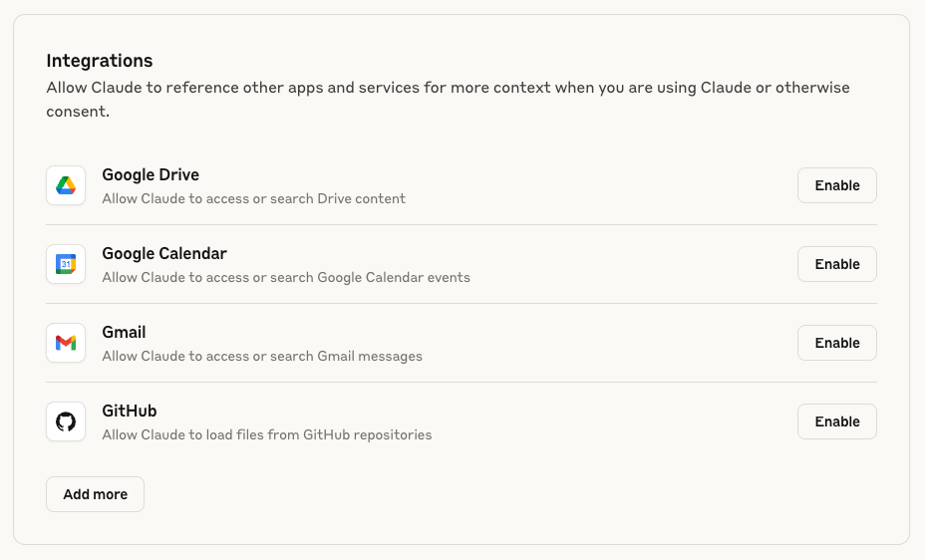
Task: Click the GitHub Octocat icon
Action: [66, 421]
